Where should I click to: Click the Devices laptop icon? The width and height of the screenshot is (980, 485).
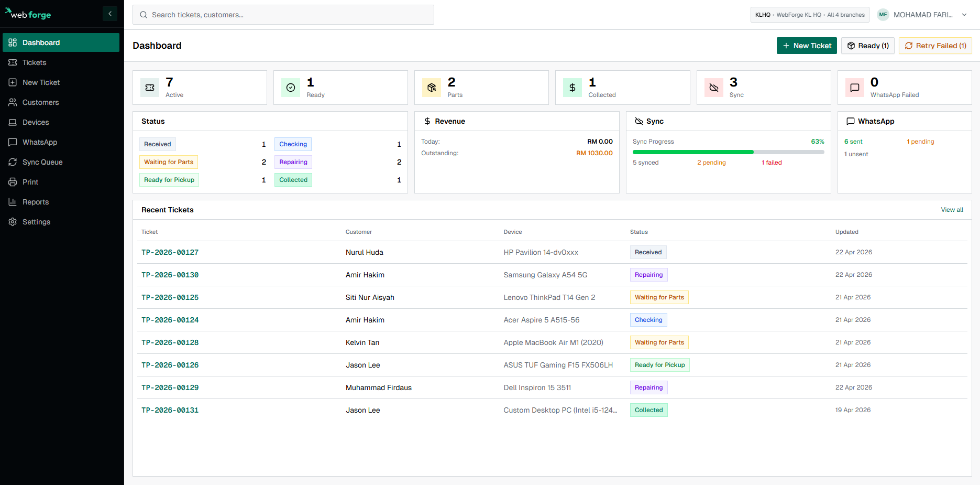point(13,122)
